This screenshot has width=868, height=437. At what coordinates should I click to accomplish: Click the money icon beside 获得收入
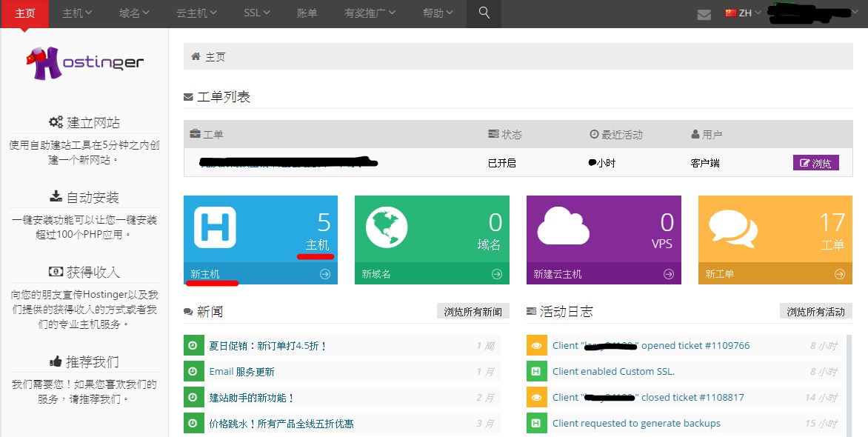point(56,271)
